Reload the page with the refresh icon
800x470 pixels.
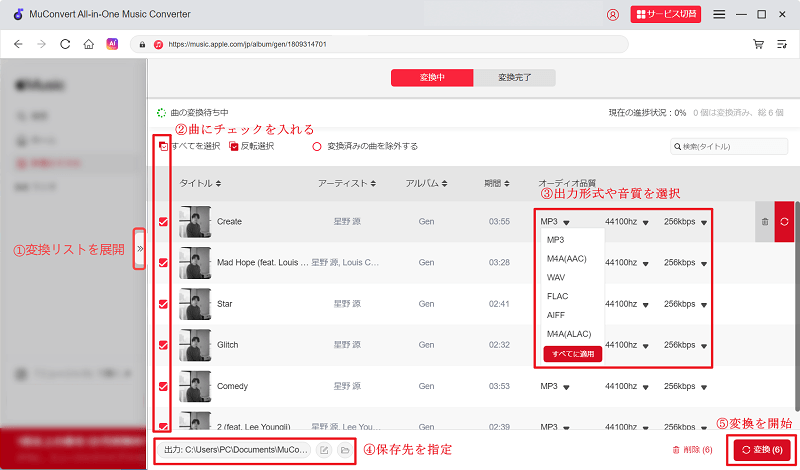(x=65, y=44)
